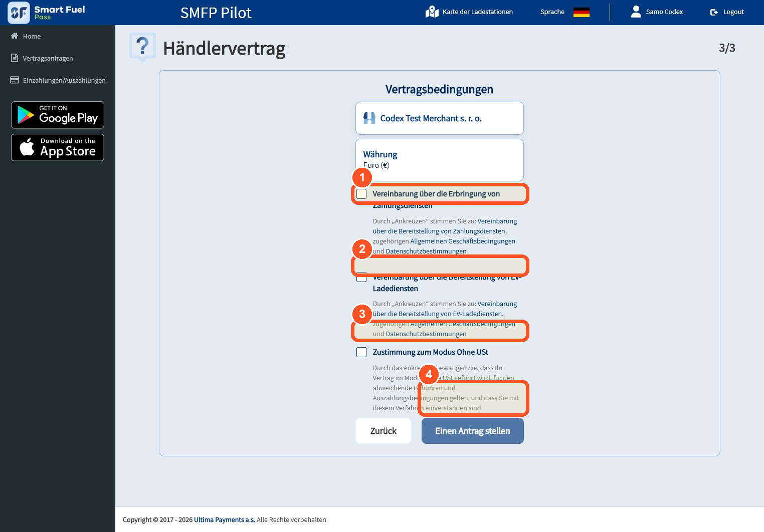Click the Währung Euro card
The height and width of the screenshot is (532, 764).
[440, 160]
